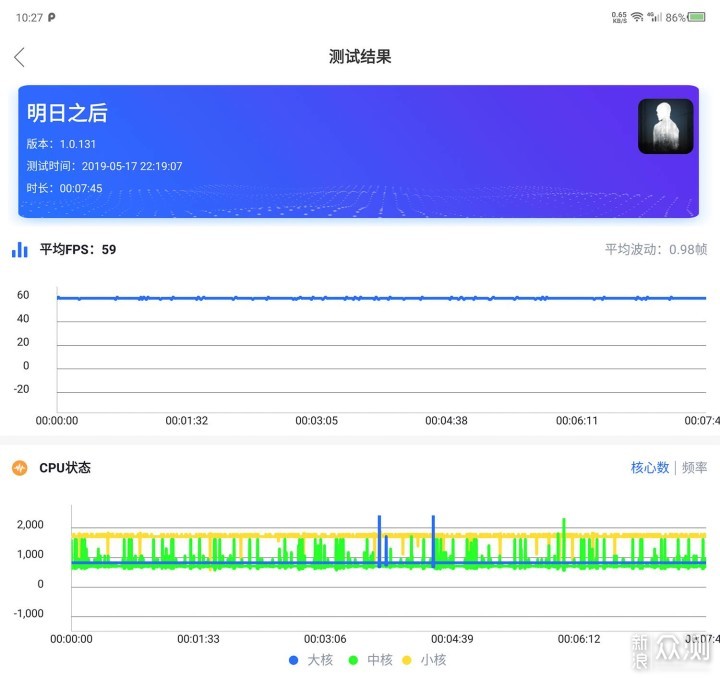Click 00:06:12 on the CPU chart axis
Screen dimensions: 720x679
[579, 639]
